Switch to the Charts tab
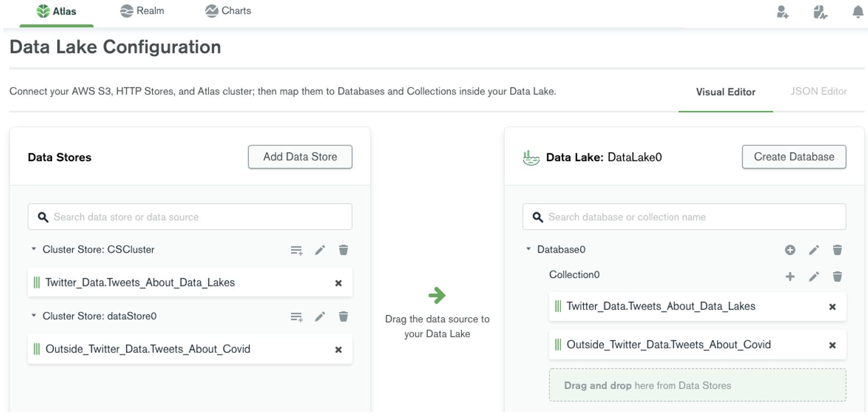The image size is (868, 418). 228,11
